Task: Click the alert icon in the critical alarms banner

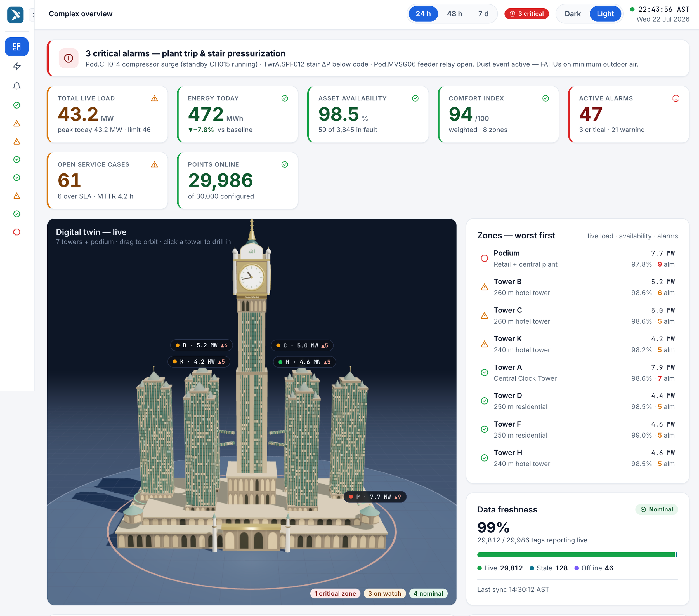Action: click(x=69, y=58)
